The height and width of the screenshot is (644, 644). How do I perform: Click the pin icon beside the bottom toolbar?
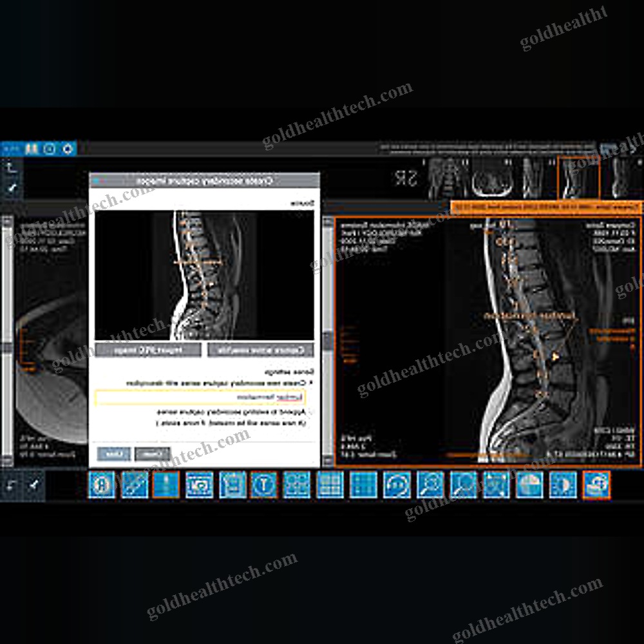point(33,486)
